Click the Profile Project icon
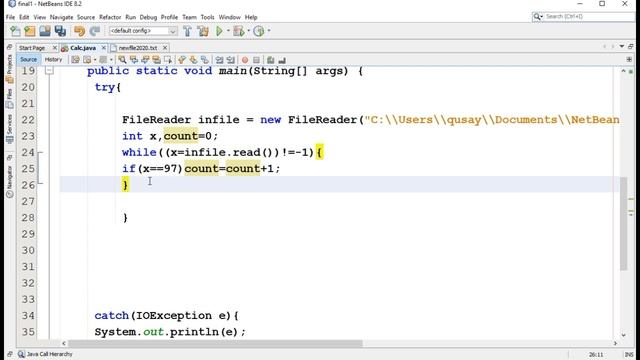 (259, 31)
